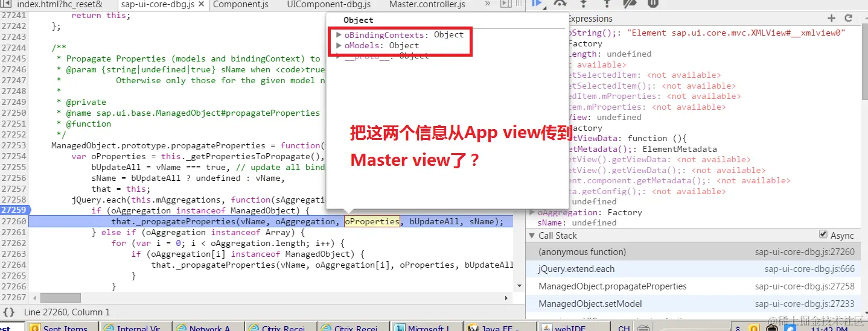Add a watch expression
868x331 pixels.
pyautogui.click(x=832, y=18)
